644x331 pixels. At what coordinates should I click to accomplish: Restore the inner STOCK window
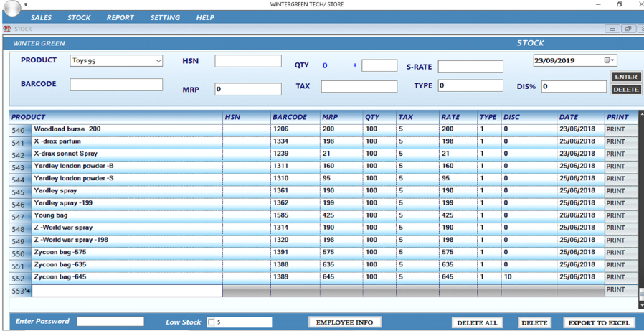pos(628,29)
